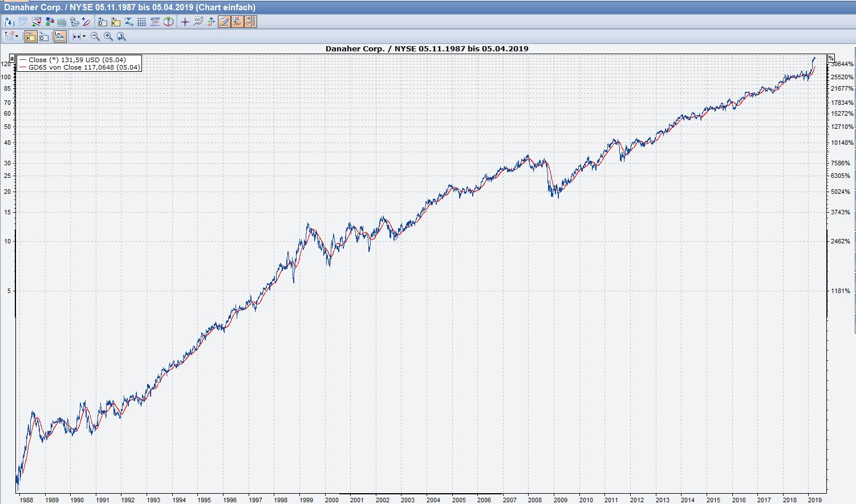Click the '%' button above percent axis
The width and height of the screenshot is (856, 504).
(831, 58)
